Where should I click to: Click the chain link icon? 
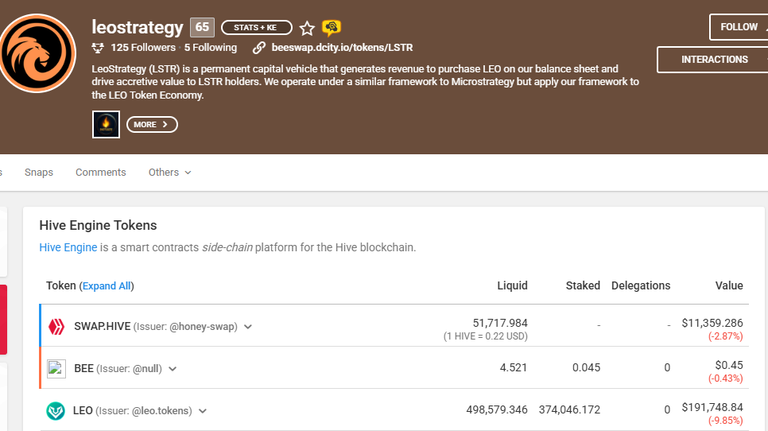259,48
